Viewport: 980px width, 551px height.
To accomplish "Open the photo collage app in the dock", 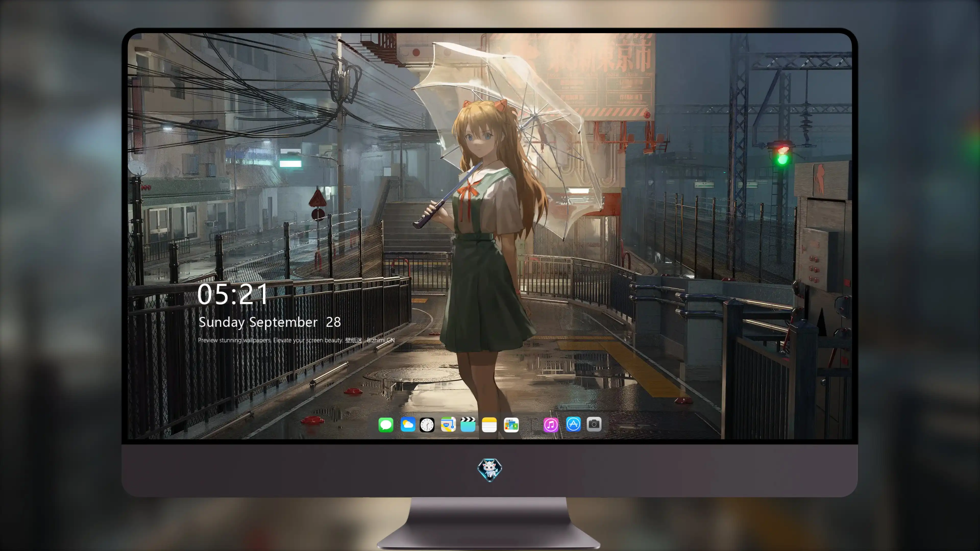I will 511,425.
